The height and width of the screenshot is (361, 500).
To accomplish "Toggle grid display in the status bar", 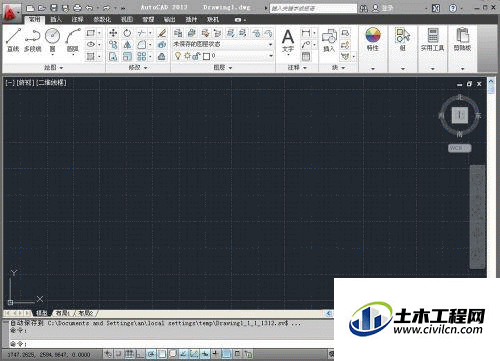I will pyautogui.click(x=129, y=354).
